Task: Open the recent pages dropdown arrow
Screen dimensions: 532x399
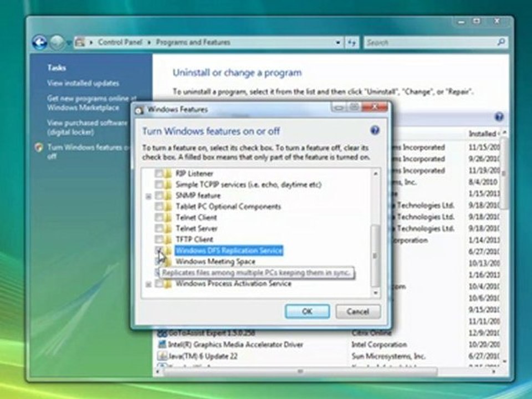Action: [69, 43]
